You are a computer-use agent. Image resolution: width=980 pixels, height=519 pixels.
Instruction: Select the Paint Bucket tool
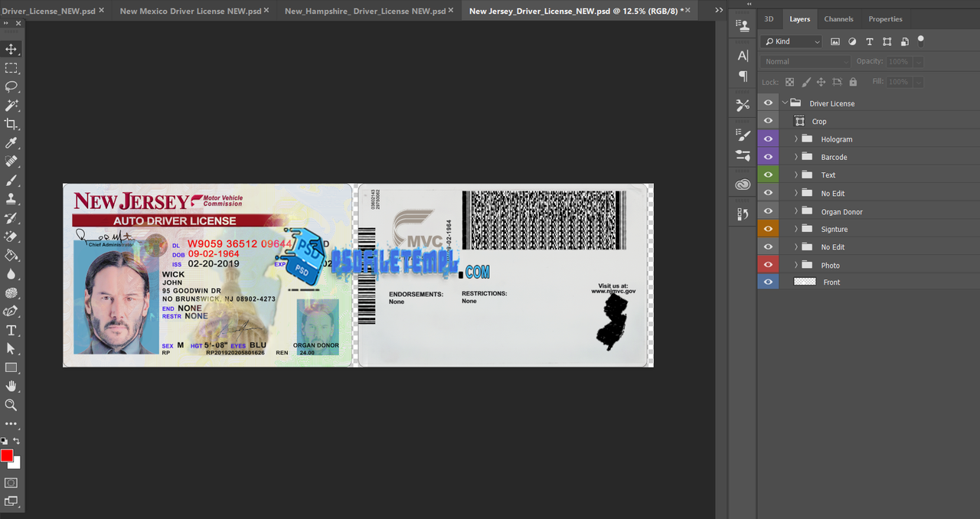click(x=11, y=256)
